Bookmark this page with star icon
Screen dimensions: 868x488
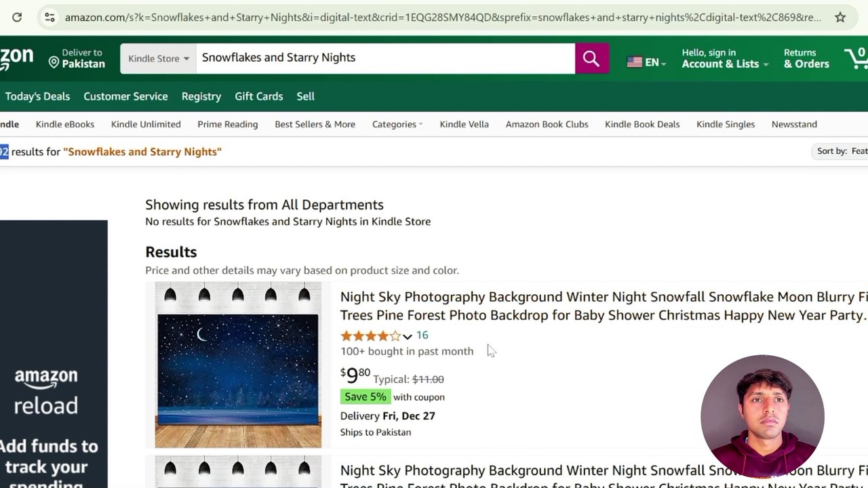click(x=840, y=17)
